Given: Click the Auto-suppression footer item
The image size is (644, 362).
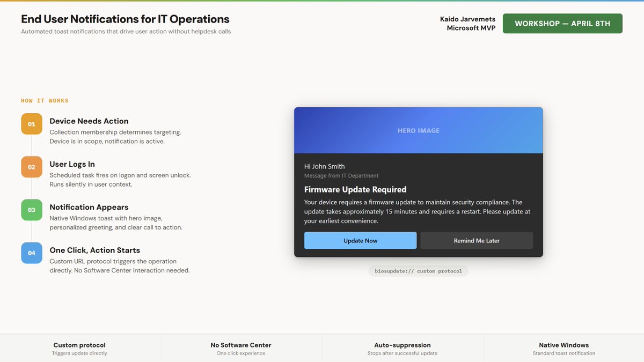Looking at the screenshot, I should [402, 349].
